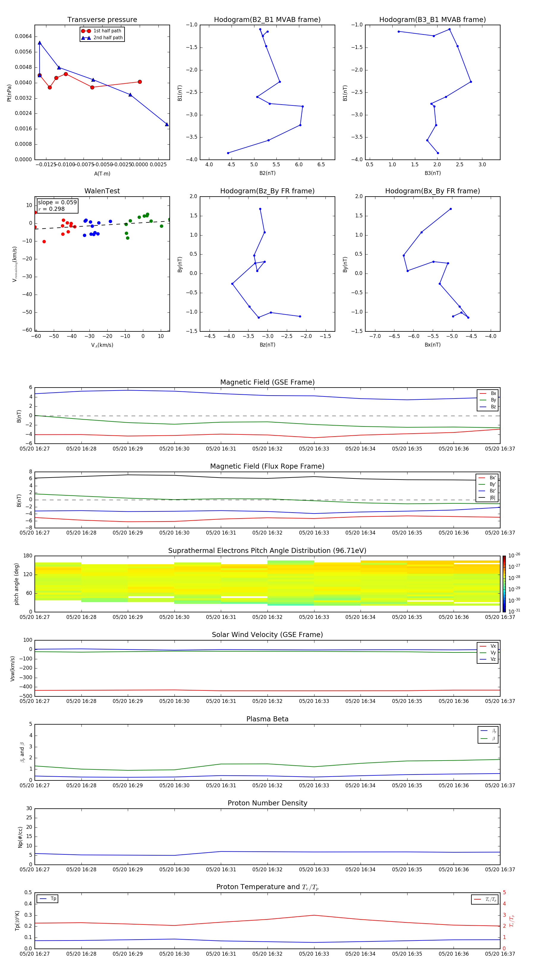Click the Bx' entry in the Flux Rope legend
The image size is (535, 980).
coord(487,478)
